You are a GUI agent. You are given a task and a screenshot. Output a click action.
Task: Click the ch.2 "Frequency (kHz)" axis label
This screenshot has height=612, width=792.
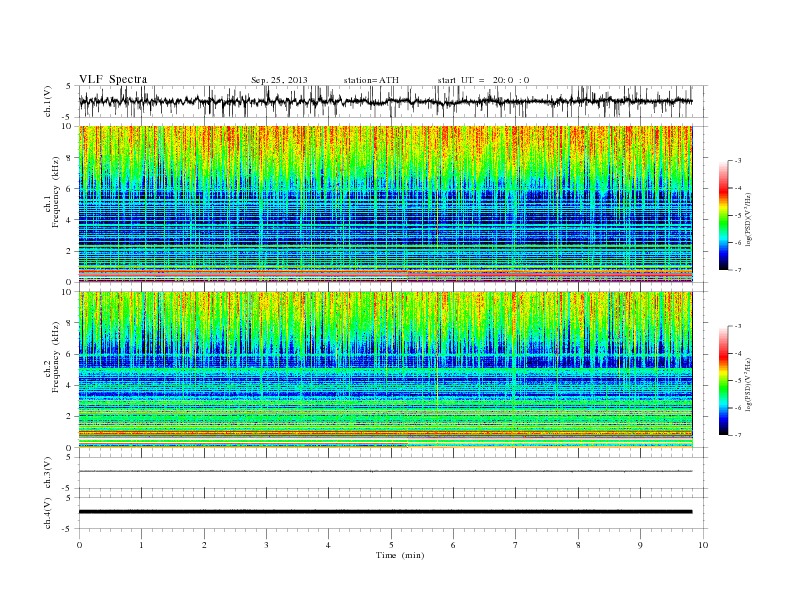click(56, 356)
